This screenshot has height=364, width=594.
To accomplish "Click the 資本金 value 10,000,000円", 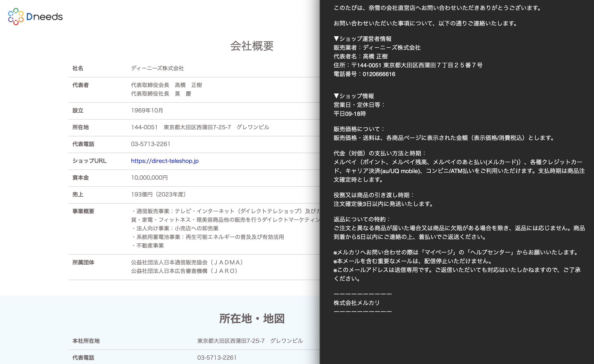I will coord(149,178).
